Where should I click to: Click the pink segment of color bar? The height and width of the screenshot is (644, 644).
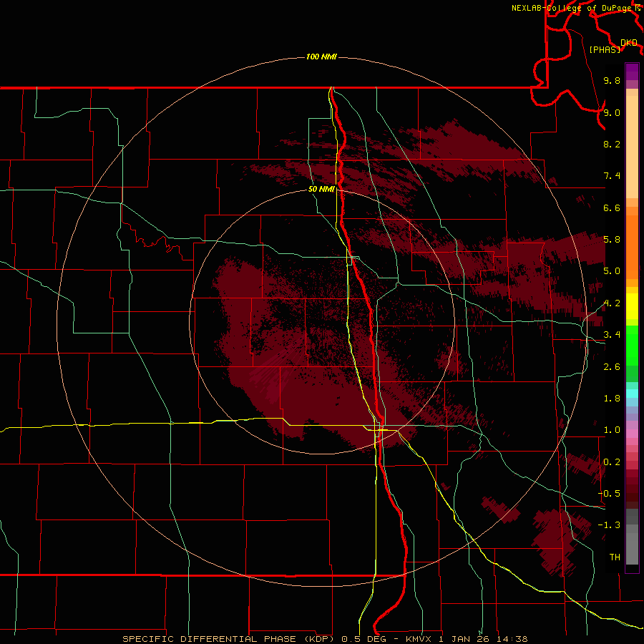pyautogui.click(x=632, y=434)
